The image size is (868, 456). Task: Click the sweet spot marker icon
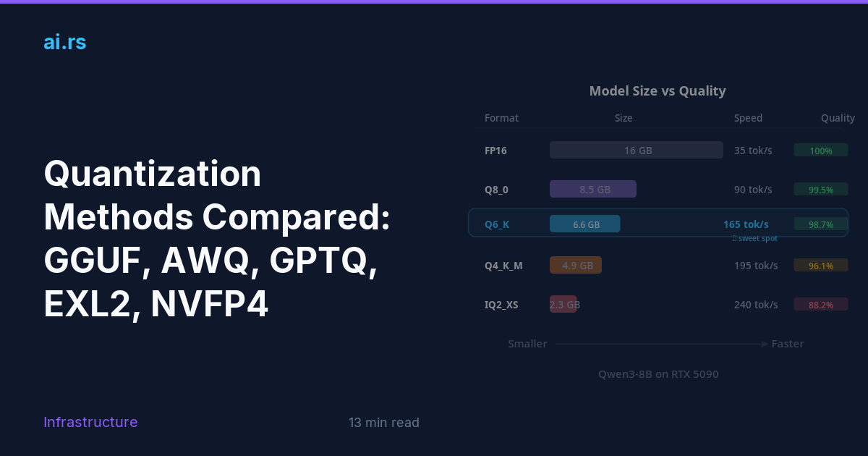tap(735, 238)
